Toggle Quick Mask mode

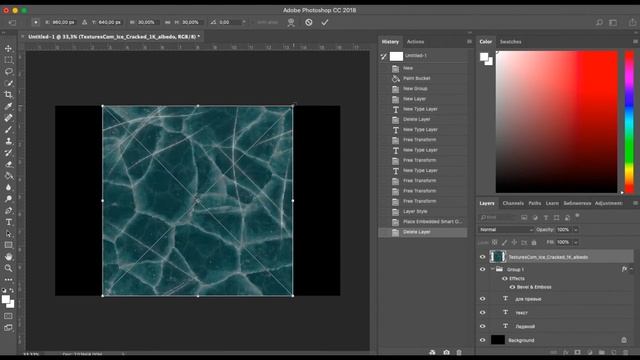[x=8, y=316]
